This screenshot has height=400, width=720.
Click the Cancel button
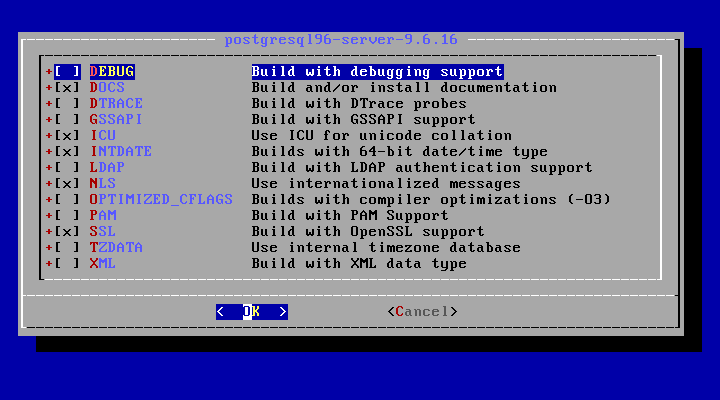click(x=422, y=312)
